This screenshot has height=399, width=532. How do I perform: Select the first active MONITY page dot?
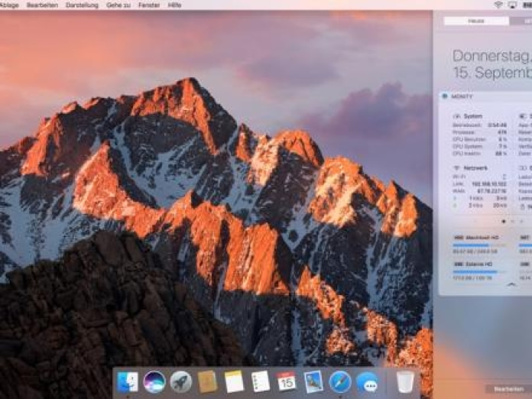[504, 222]
